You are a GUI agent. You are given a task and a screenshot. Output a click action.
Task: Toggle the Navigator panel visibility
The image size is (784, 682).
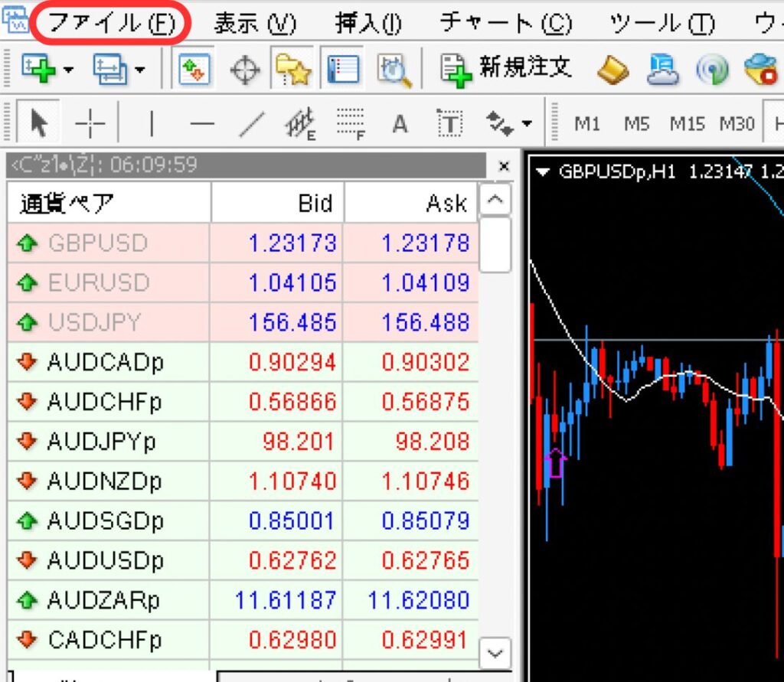point(291,69)
